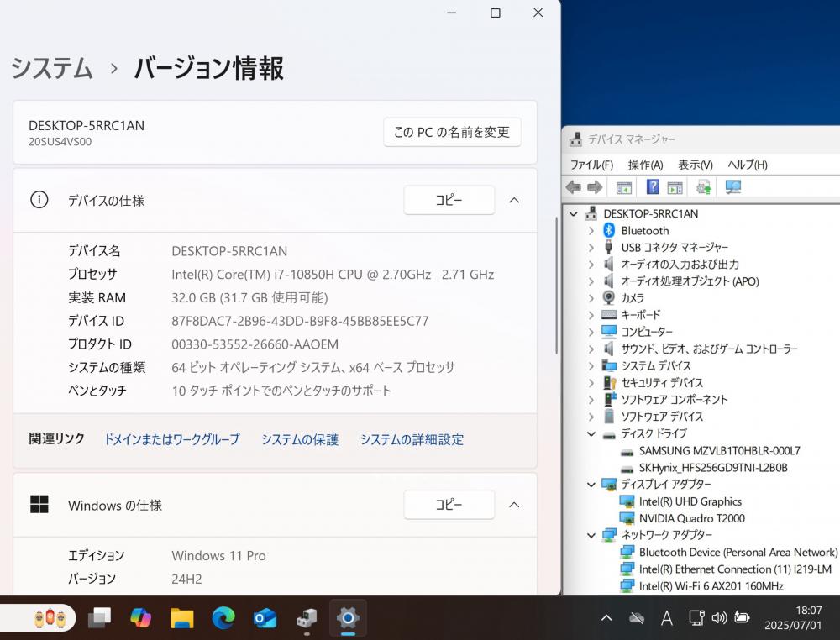This screenshot has width=840, height=640.
Task: Expand the カメラ tree node
Action: pos(591,298)
